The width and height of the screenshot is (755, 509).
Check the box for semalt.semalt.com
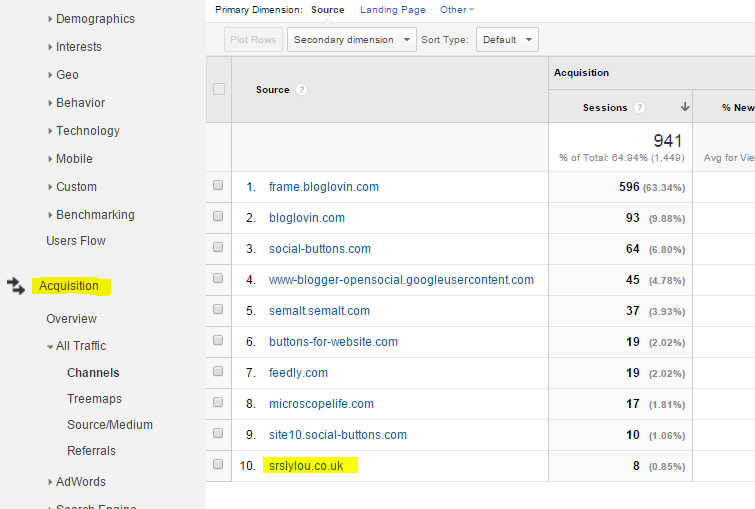pos(218,310)
